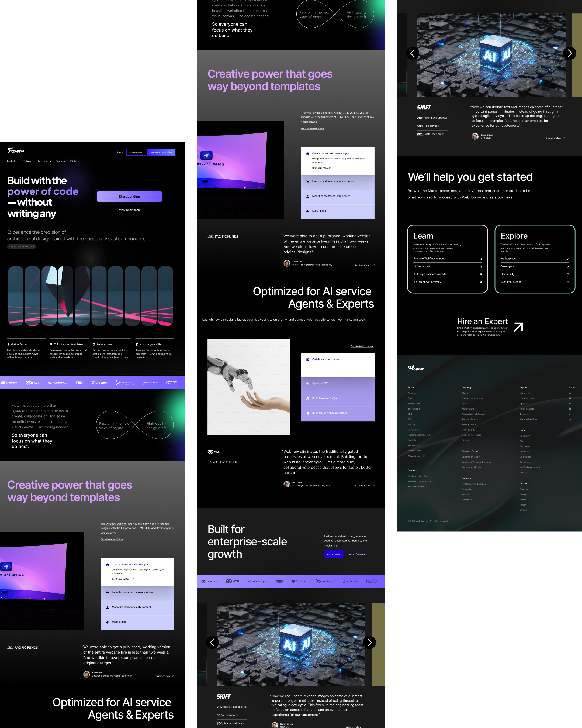Click Log in in the header
This screenshot has width=582, height=728.
[120, 152]
